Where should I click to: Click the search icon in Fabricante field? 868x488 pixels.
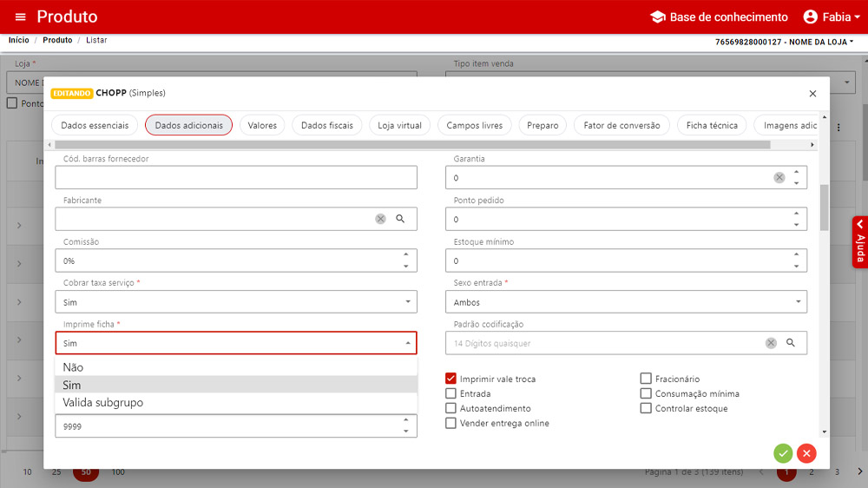pos(400,219)
